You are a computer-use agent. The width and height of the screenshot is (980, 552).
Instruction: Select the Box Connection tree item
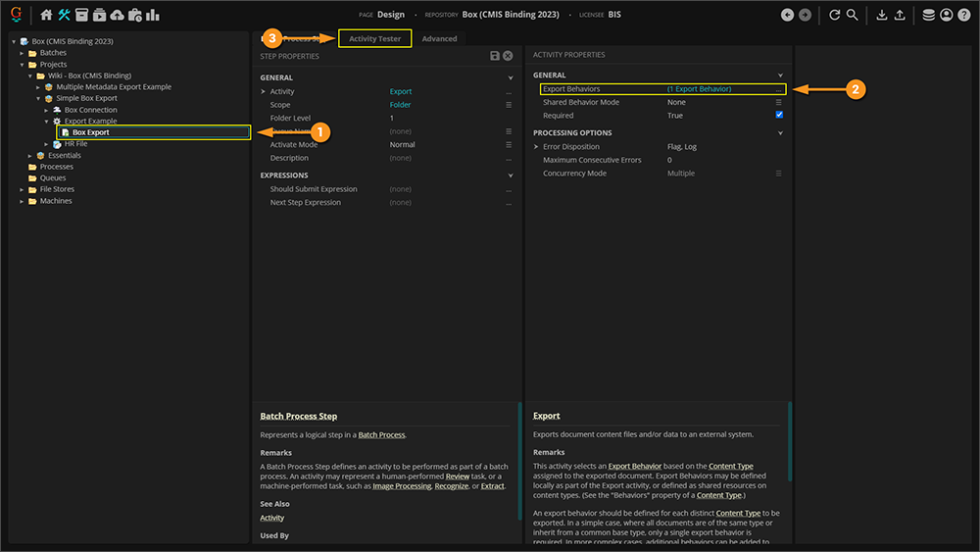click(90, 110)
